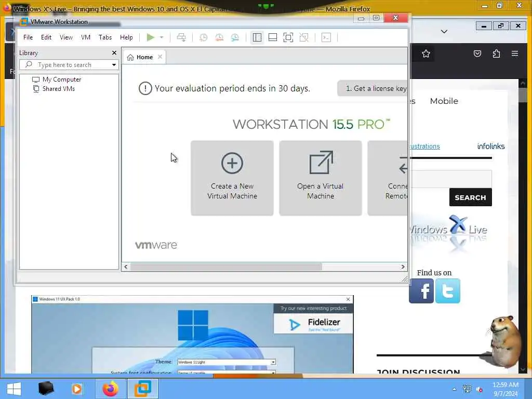Open the Firefox extensions puzzle icon
This screenshot has width=532, height=399.
496,54
